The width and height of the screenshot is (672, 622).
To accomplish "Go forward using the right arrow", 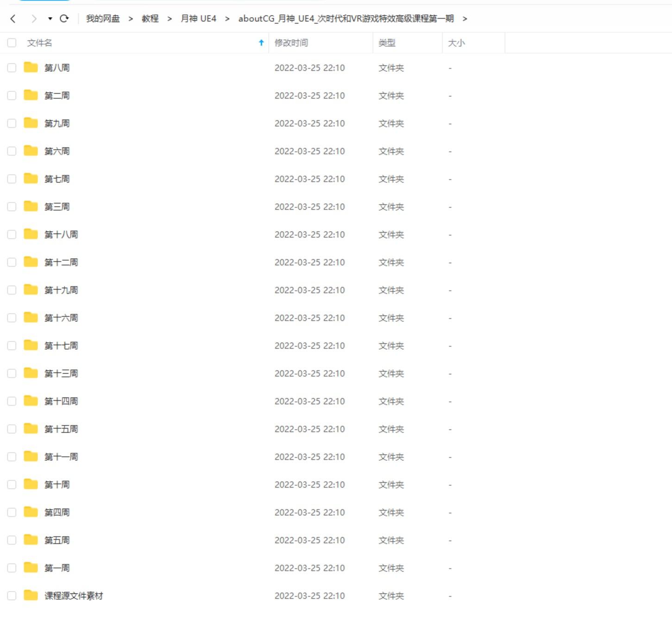I will [34, 19].
